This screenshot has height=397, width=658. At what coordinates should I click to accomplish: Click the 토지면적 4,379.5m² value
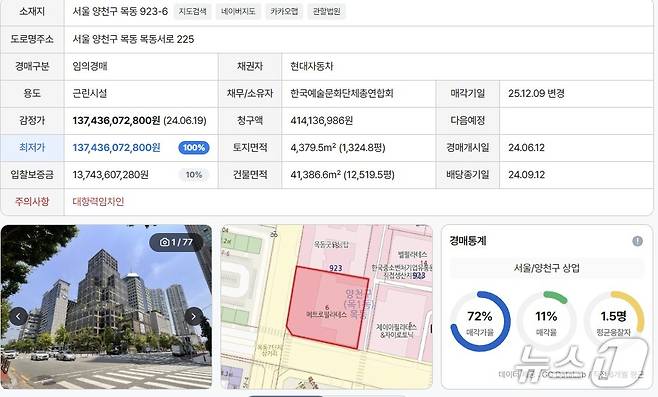pyautogui.click(x=338, y=148)
